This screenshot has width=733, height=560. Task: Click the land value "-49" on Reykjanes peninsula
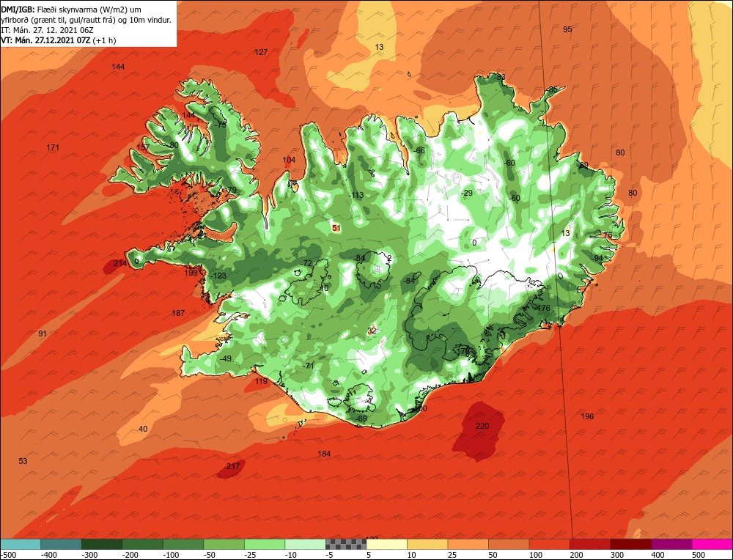tap(225, 358)
